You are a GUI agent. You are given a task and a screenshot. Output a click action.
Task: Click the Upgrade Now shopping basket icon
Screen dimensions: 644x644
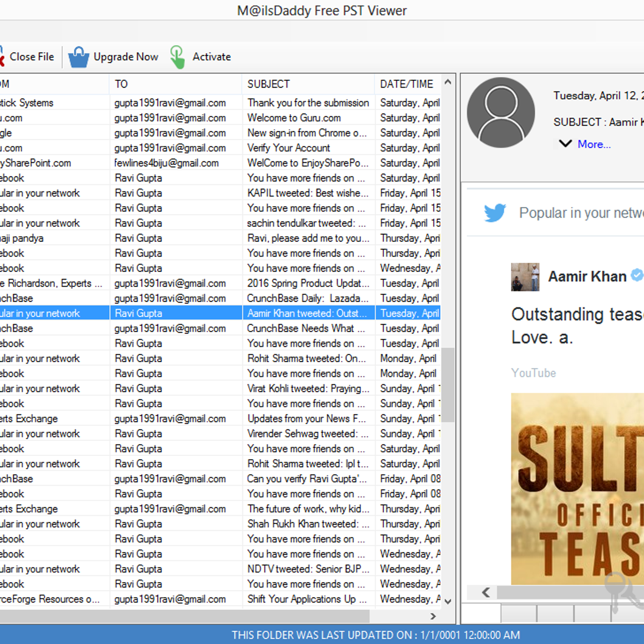coord(78,57)
